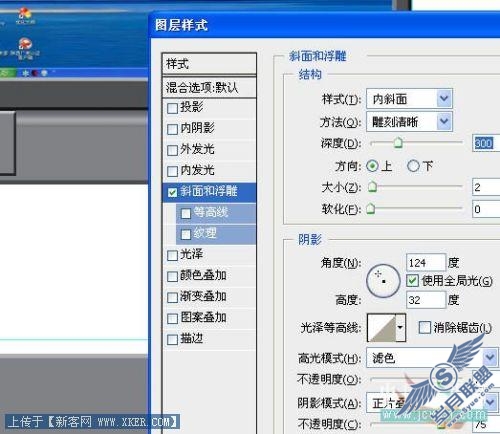Click the 角度 angle input field

point(426,263)
